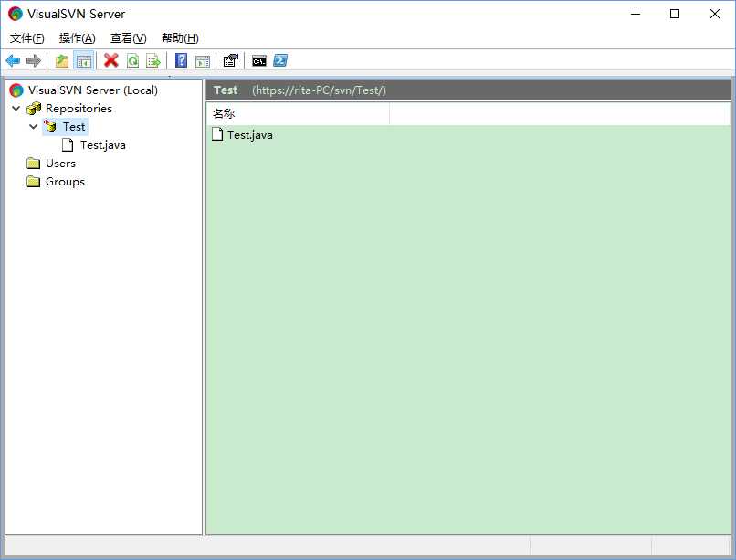Select the Users folder in the tree
The image size is (736, 560).
click(x=60, y=164)
